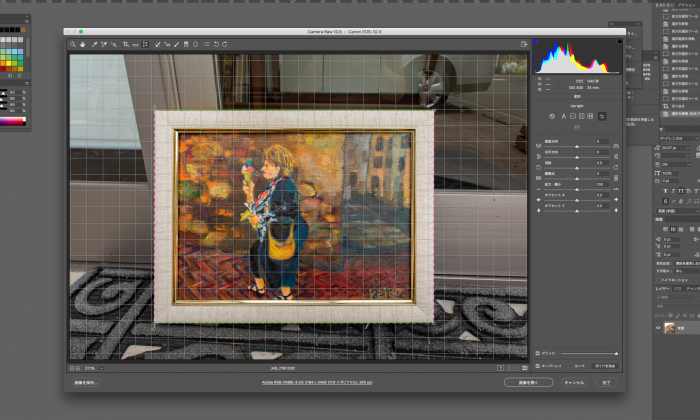Adjust the grid size slider
700x420 pixels.
point(589,353)
